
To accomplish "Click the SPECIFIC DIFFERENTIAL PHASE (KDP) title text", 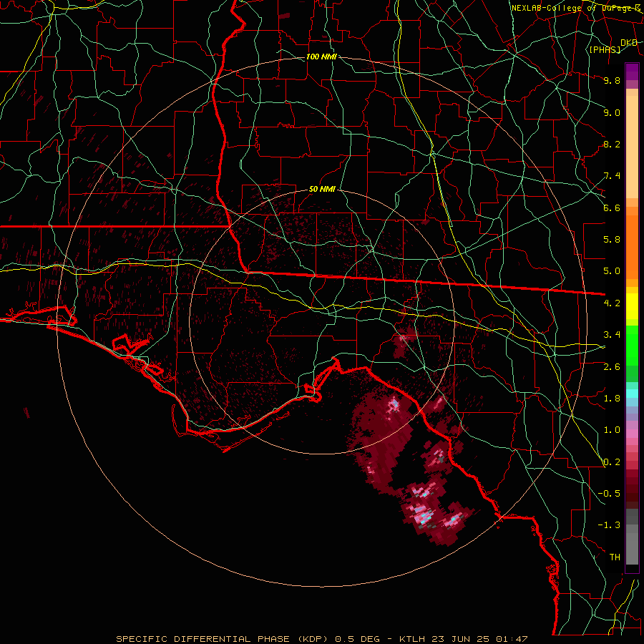I will click(222, 639).
